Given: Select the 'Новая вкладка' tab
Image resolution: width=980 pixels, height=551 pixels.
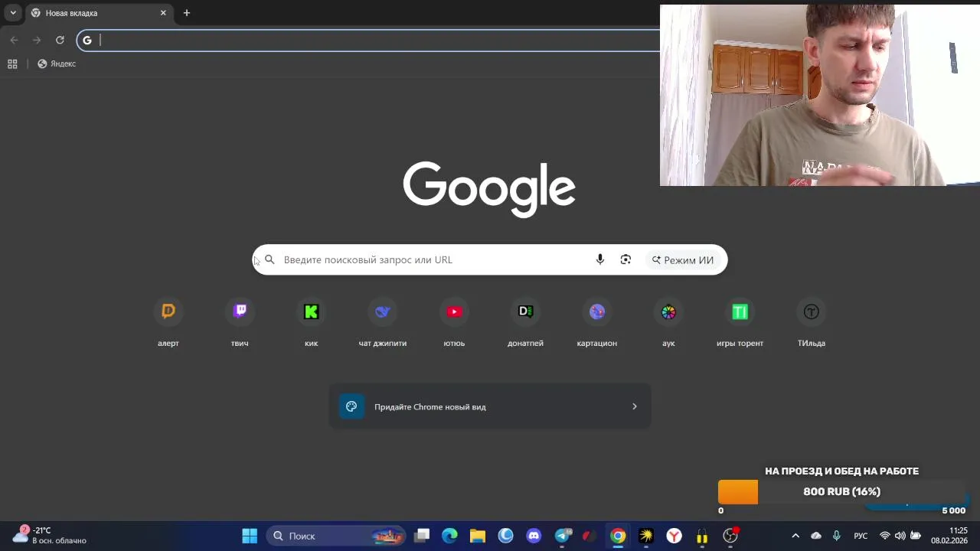Looking at the screenshot, I should tap(98, 13).
